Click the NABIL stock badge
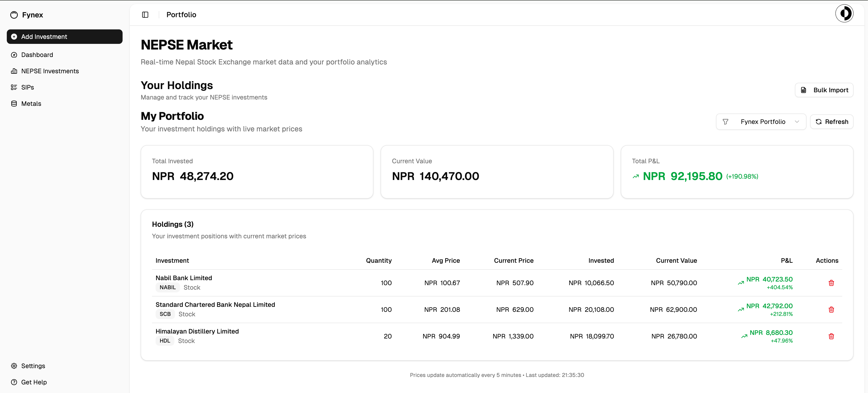This screenshot has height=393, width=868. pos(167,287)
